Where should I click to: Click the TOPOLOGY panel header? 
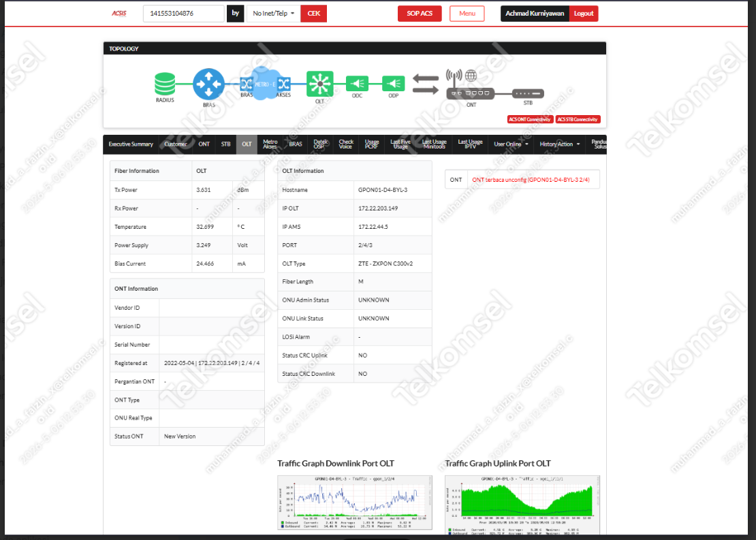tap(355, 48)
